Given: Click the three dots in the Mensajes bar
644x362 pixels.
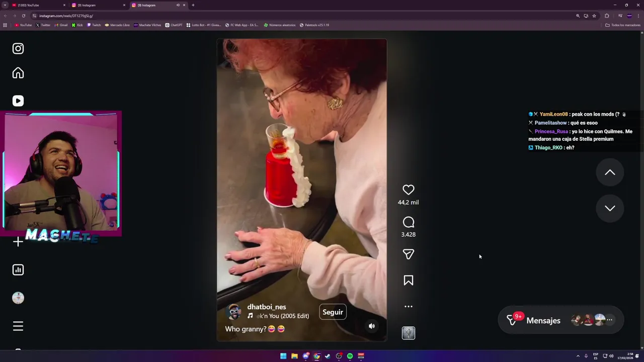Looking at the screenshot, I should click(x=609, y=320).
